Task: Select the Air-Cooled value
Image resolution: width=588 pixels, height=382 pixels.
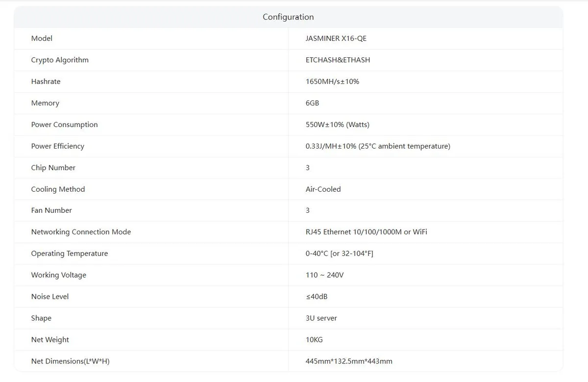Action: [x=323, y=189]
